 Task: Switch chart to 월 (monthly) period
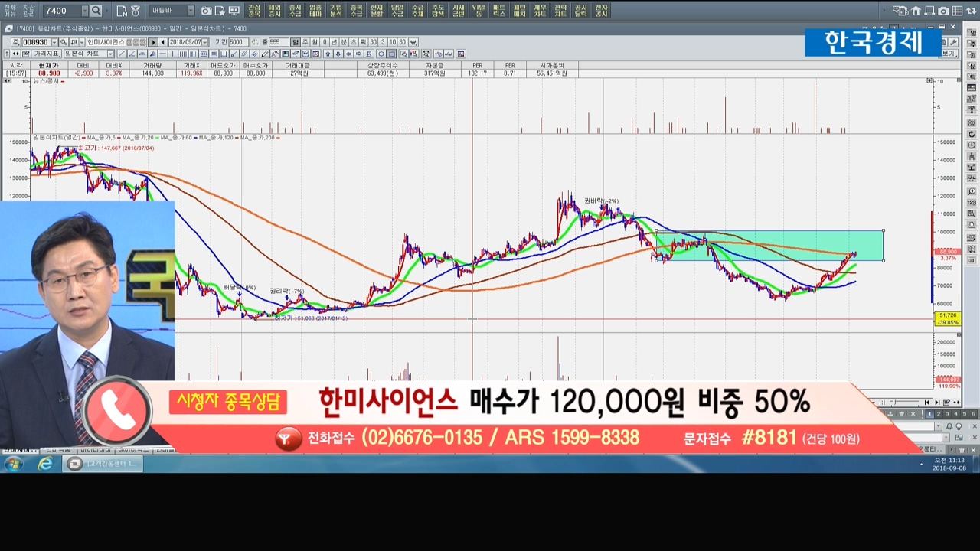click(x=315, y=42)
